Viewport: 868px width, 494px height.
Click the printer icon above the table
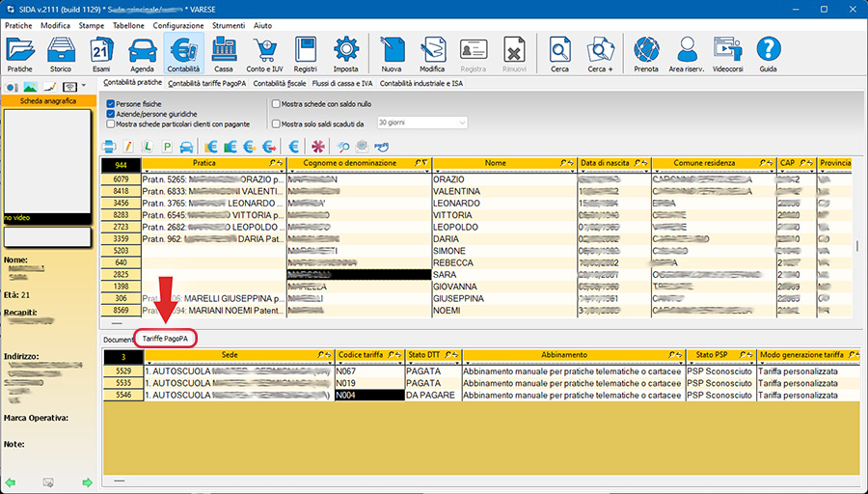tap(110, 147)
